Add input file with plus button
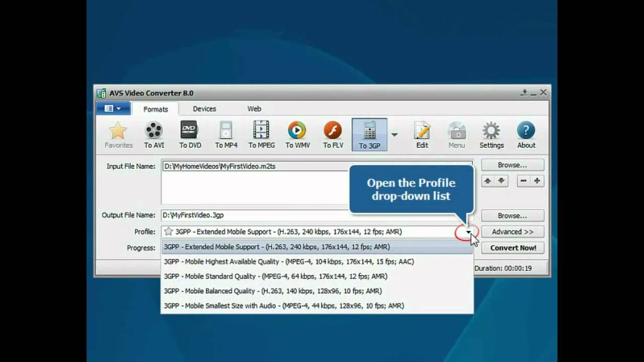This screenshot has height=362, width=644. pos(537,181)
